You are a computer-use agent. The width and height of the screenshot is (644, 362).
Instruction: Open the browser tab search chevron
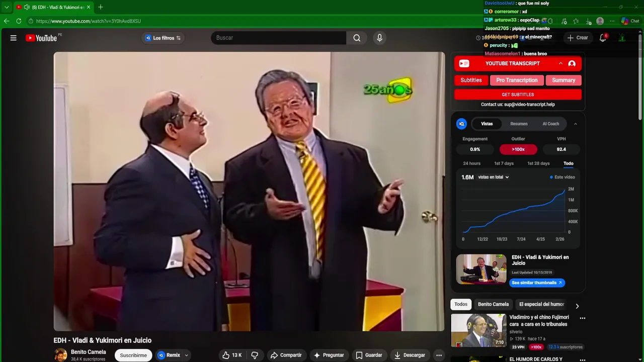pos(6,7)
